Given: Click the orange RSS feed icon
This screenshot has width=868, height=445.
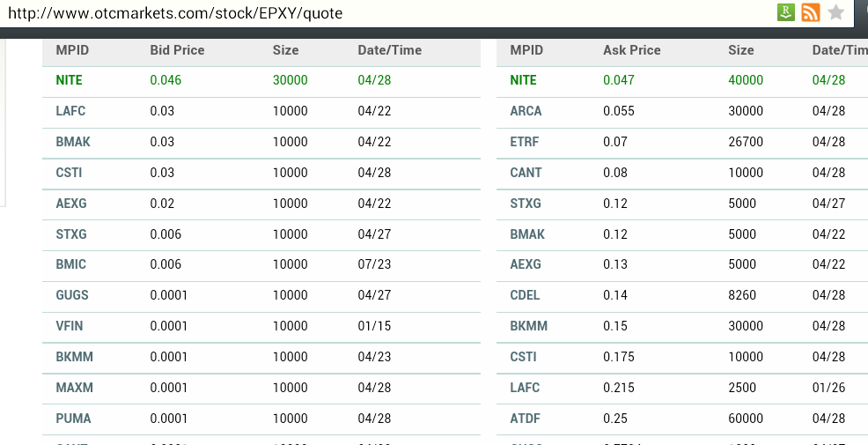Looking at the screenshot, I should [811, 12].
